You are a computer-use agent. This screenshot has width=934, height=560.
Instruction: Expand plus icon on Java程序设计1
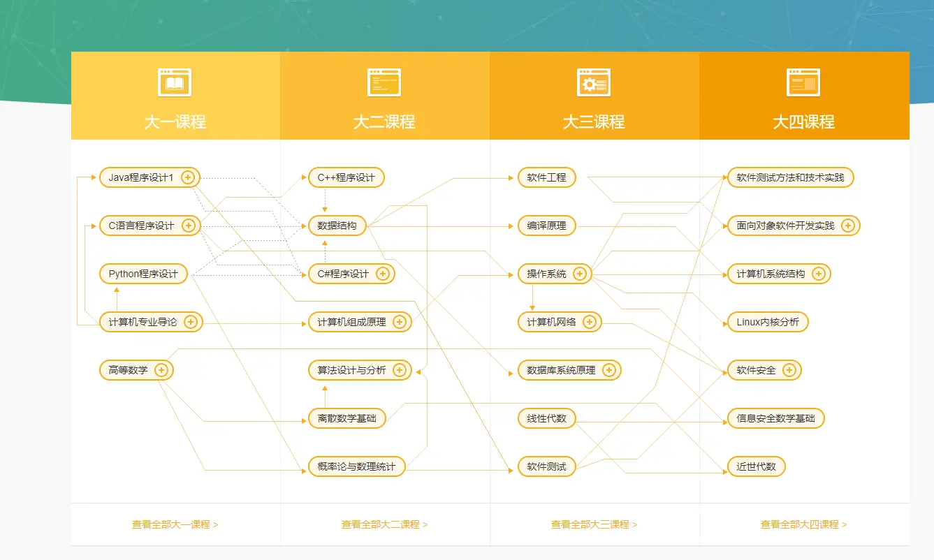187,177
